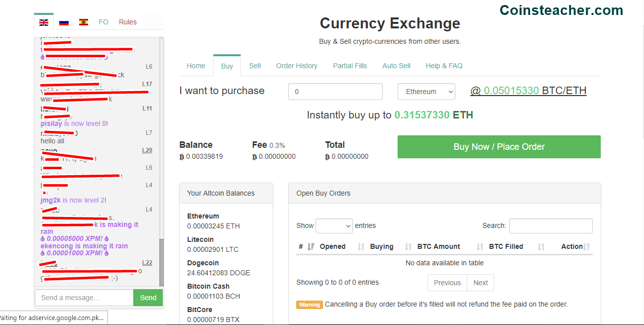Focus the order Search field
The image size is (644, 325).
click(x=551, y=226)
